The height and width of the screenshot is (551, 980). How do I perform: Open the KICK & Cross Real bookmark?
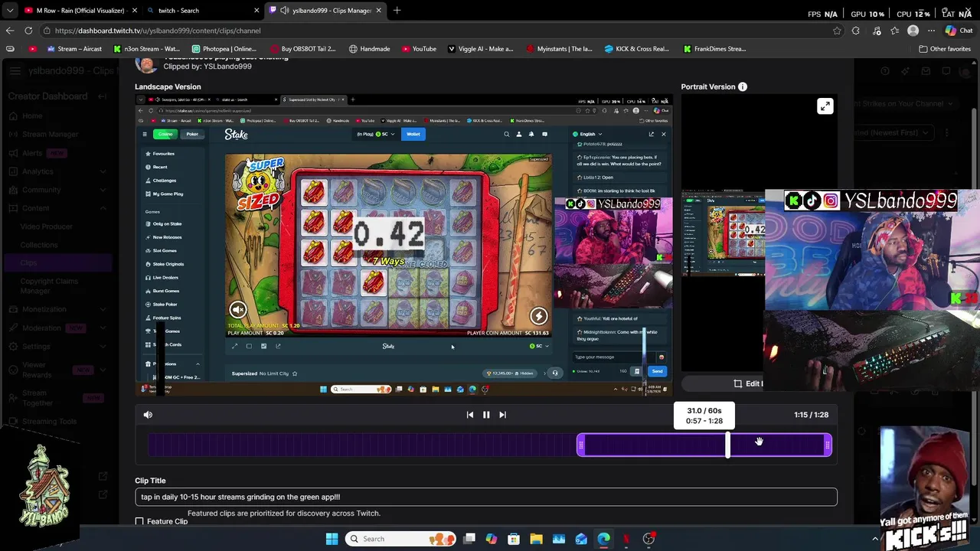click(637, 49)
